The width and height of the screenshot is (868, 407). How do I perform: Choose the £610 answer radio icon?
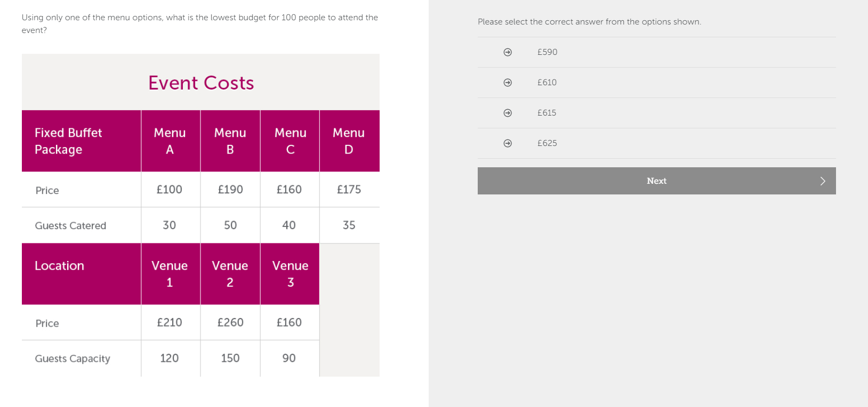pos(508,83)
